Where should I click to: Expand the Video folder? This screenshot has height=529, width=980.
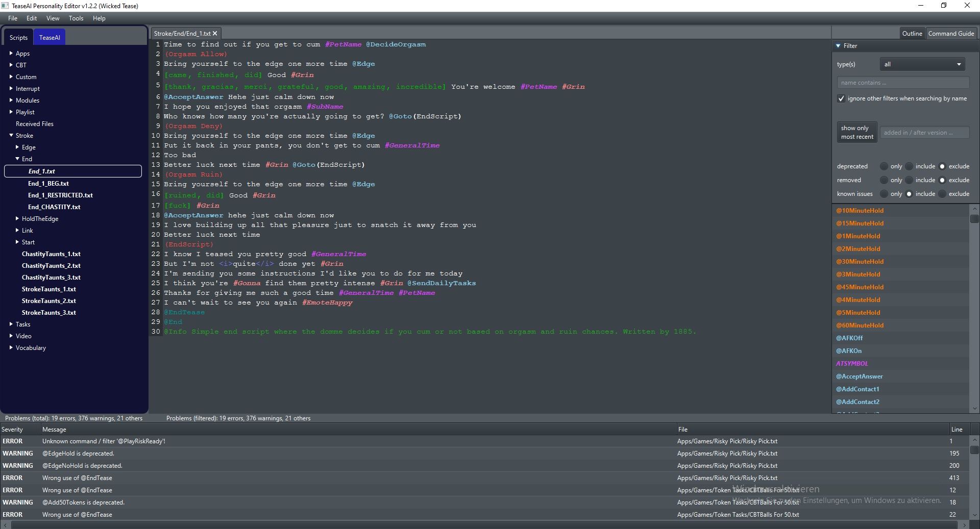[11, 336]
